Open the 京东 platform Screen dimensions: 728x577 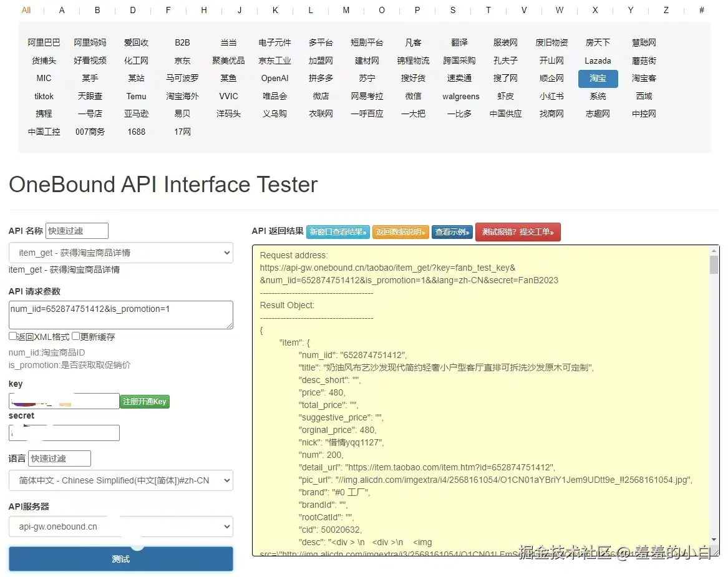182,61
